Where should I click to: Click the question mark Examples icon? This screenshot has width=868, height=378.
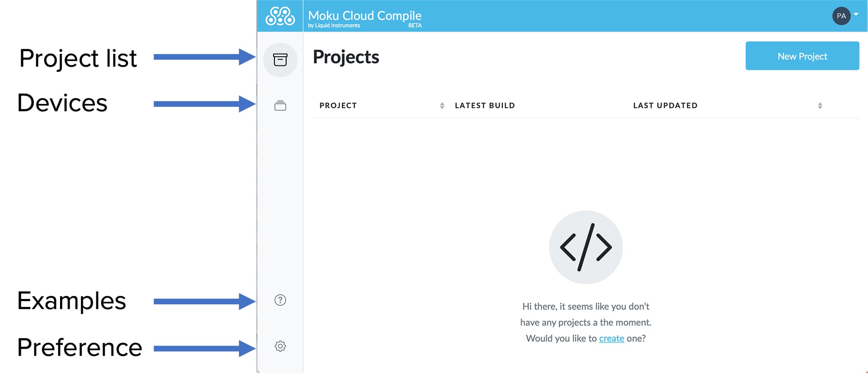click(280, 300)
